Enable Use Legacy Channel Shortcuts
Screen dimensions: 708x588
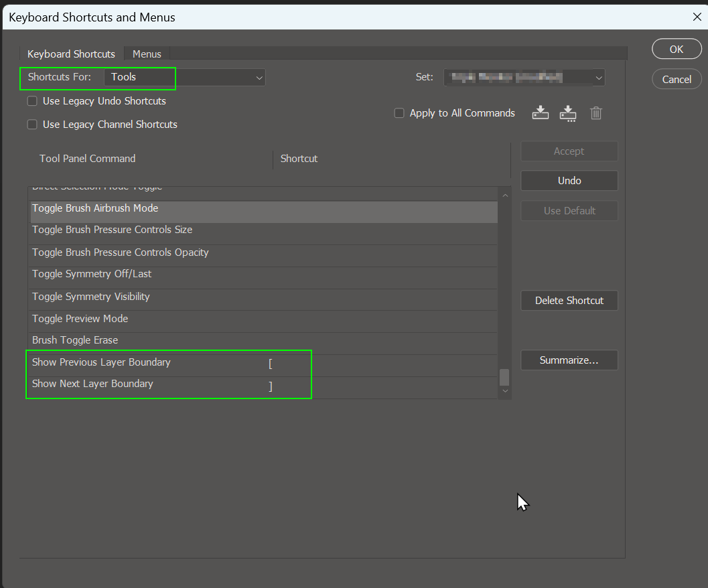click(32, 124)
